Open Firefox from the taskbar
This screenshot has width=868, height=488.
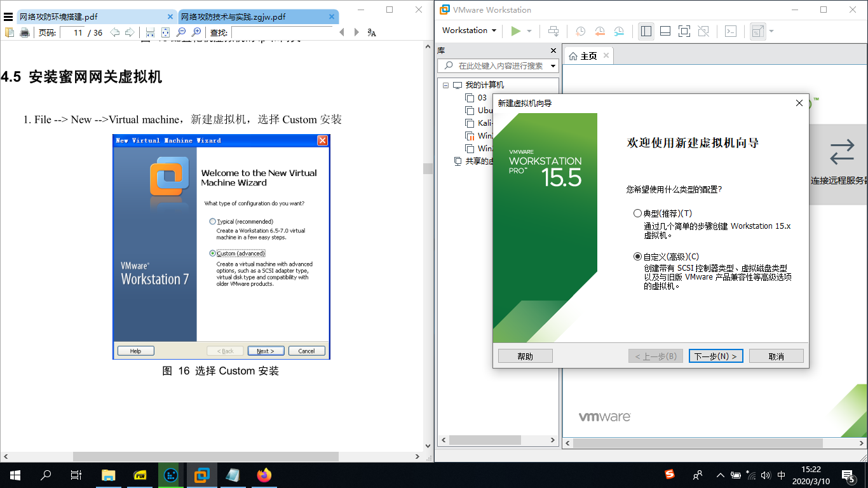264,475
